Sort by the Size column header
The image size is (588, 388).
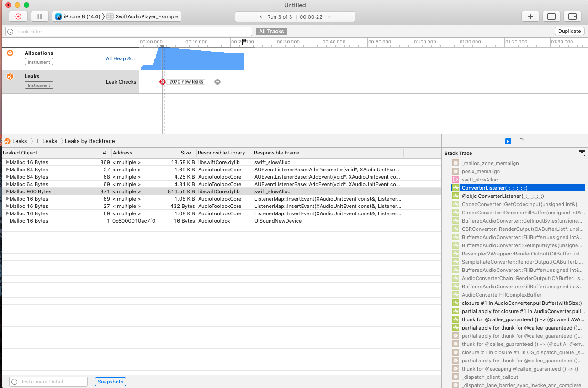coord(178,153)
